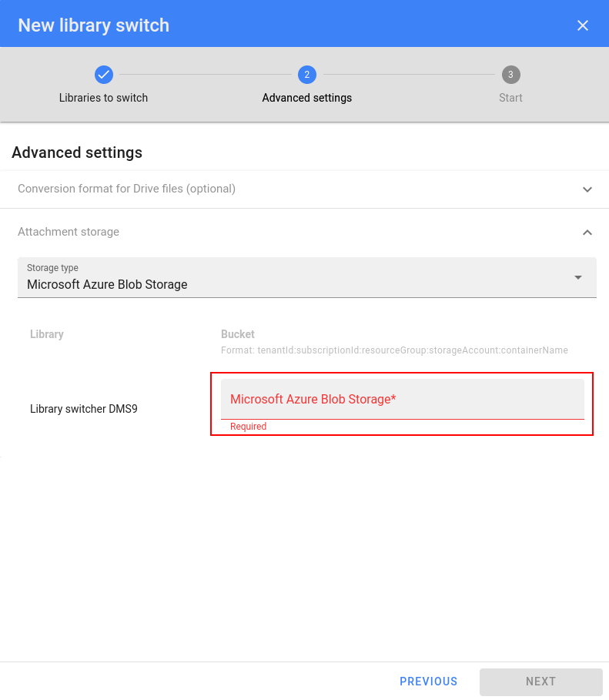This screenshot has width=609, height=700.
Task: Click the completed Libraries to switch step checkmark
Action: [x=104, y=75]
